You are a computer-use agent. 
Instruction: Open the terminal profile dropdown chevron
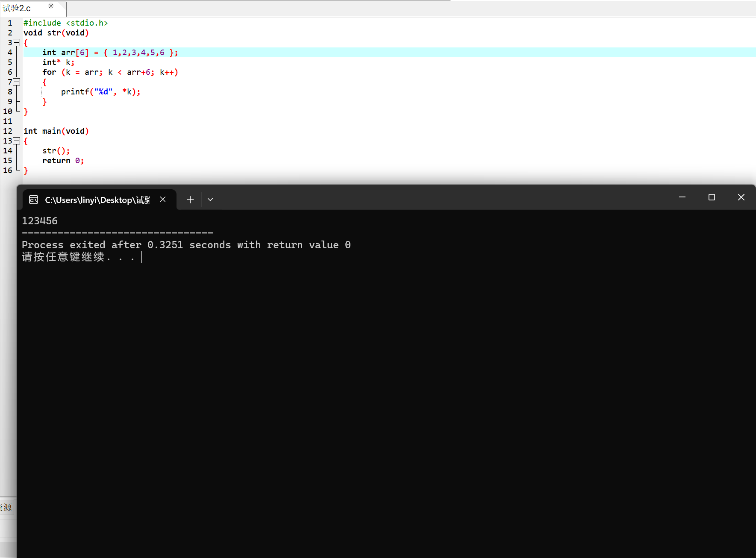(210, 200)
